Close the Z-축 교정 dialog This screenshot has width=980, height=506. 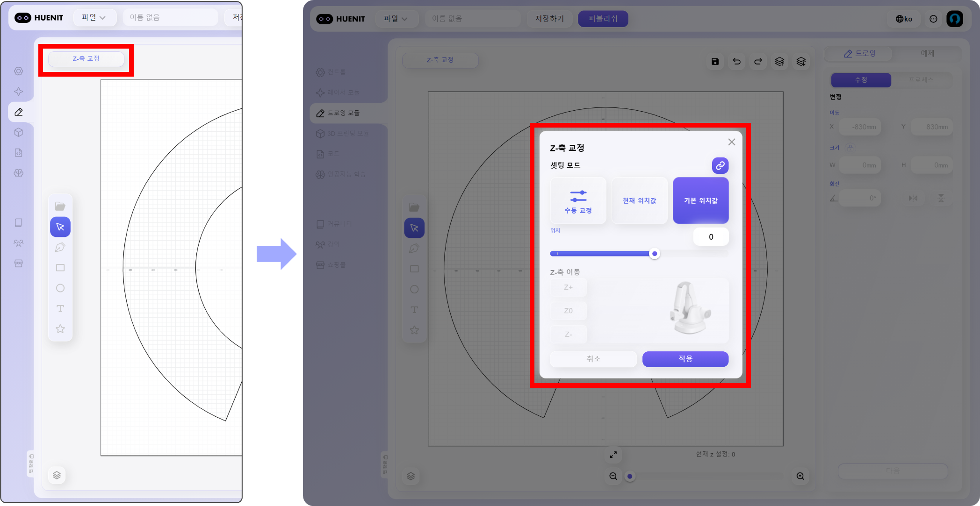pyautogui.click(x=732, y=142)
